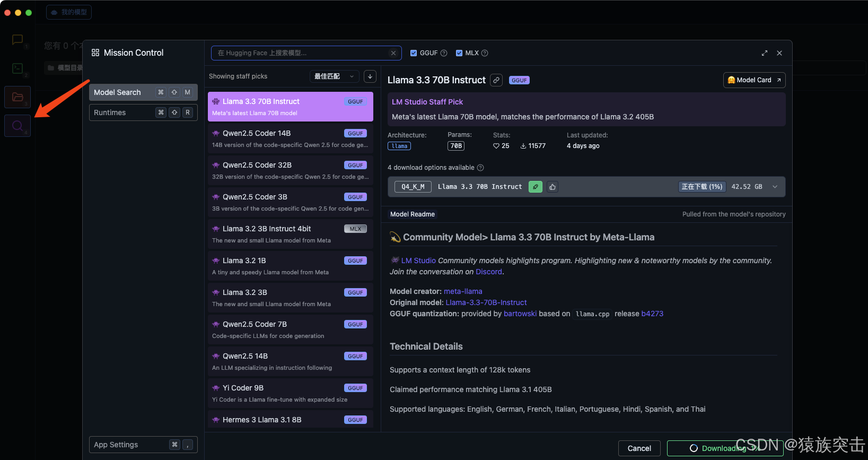
Task: Open the LM Studio link in readme
Action: [x=418, y=261]
